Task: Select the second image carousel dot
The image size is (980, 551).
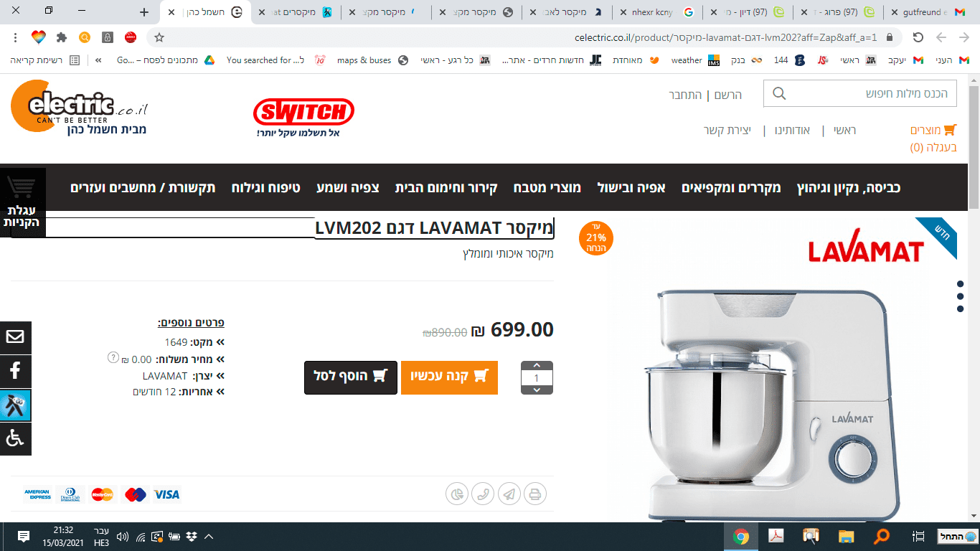Action: [x=960, y=296]
